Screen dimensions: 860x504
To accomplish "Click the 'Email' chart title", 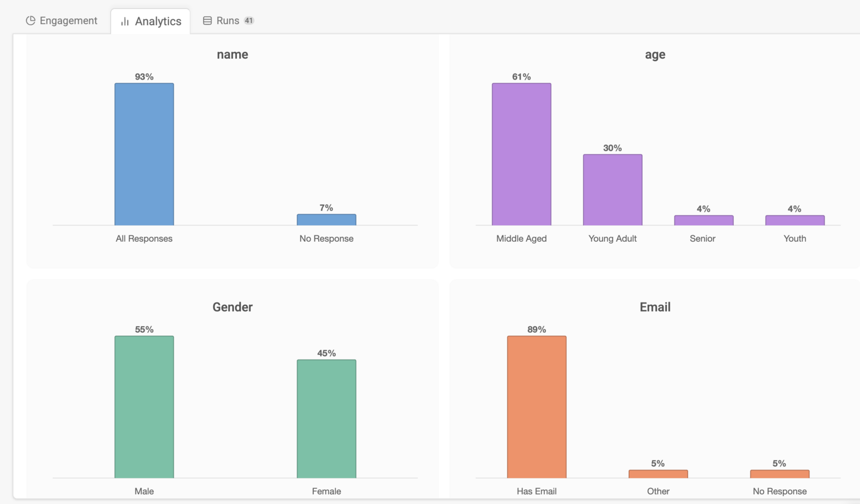I will pos(655,307).
